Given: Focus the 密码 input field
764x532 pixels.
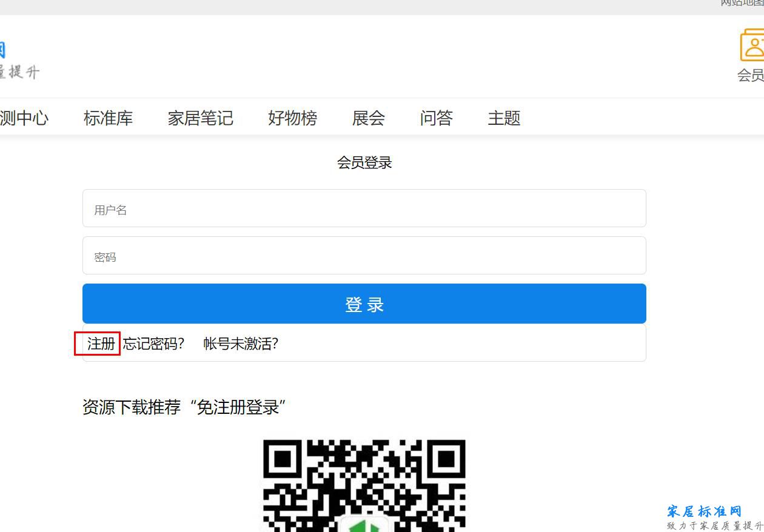Looking at the screenshot, I should pos(364,256).
